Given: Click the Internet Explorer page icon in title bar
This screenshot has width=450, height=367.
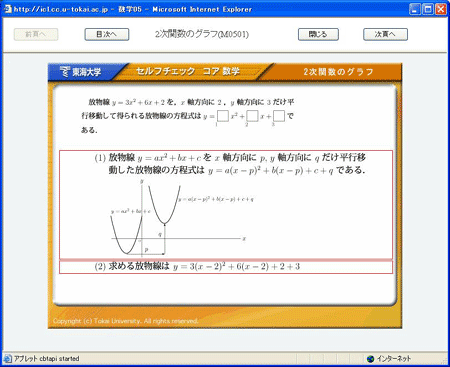Looking at the screenshot, I should click(8, 9).
